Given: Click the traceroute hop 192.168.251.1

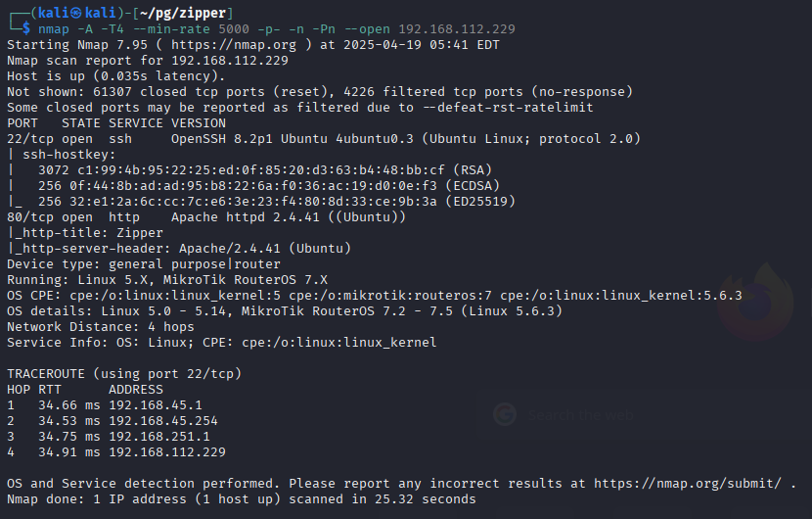Looking at the screenshot, I should click(x=159, y=437).
